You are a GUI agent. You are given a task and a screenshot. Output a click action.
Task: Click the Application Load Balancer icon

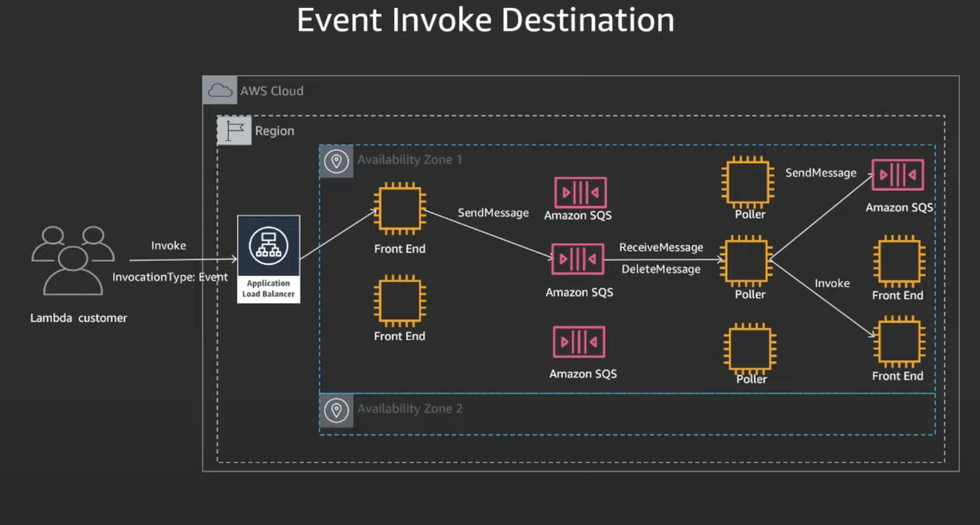tap(268, 246)
